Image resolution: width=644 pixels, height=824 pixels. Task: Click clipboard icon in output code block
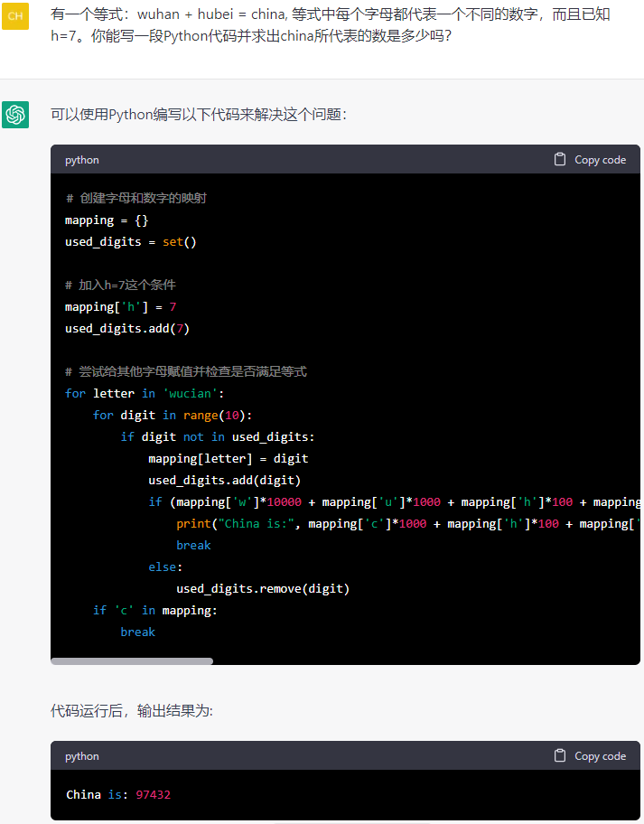tap(560, 755)
